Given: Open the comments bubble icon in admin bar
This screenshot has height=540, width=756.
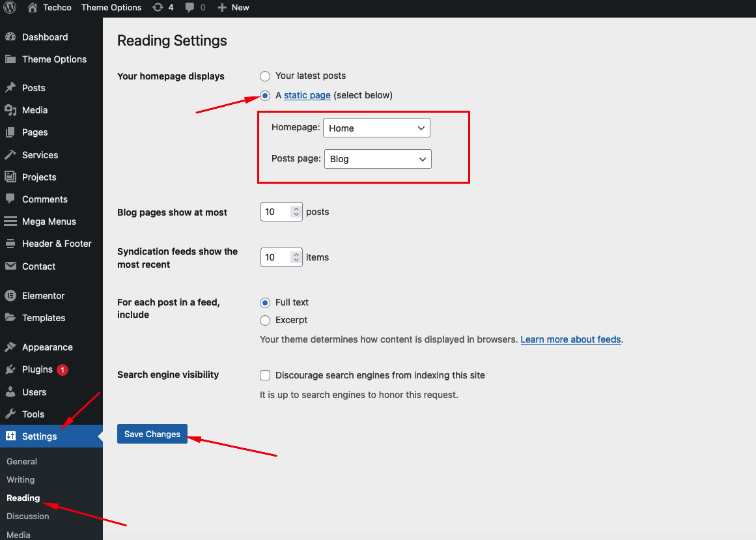Looking at the screenshot, I should [190, 8].
